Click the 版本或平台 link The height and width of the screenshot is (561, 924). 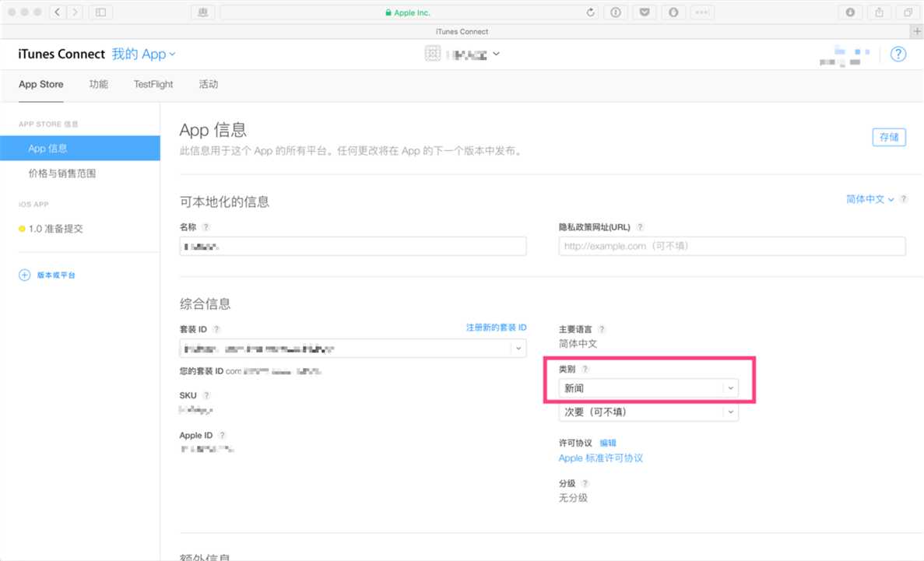[56, 275]
